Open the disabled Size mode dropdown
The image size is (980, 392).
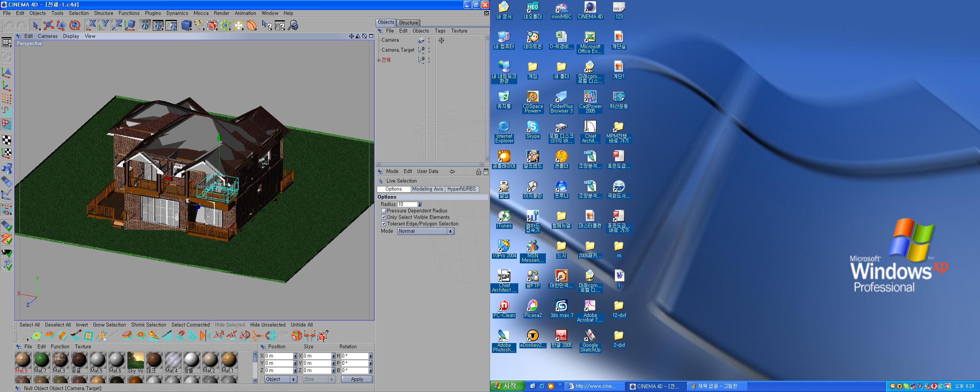click(319, 379)
